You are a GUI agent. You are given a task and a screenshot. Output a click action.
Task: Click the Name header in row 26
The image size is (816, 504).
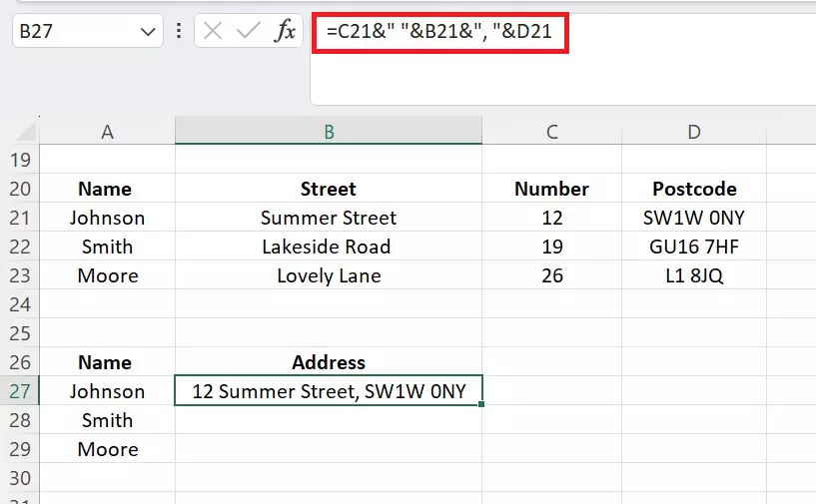point(107,362)
